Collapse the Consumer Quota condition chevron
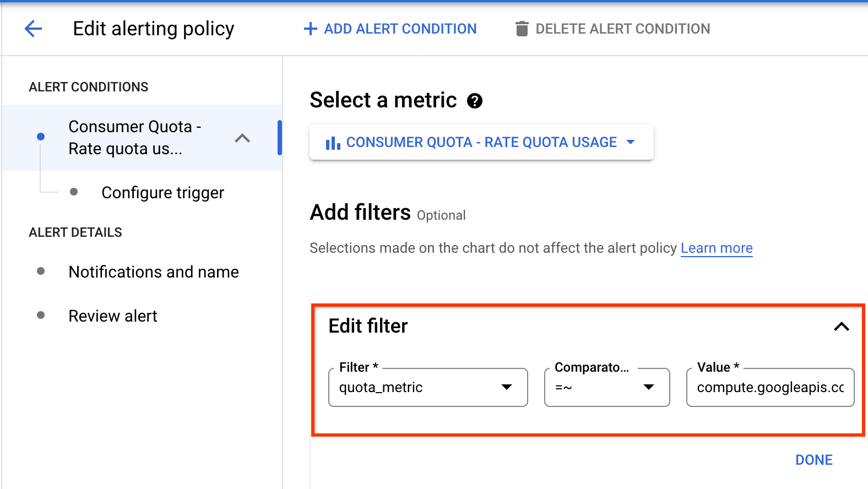 point(242,138)
